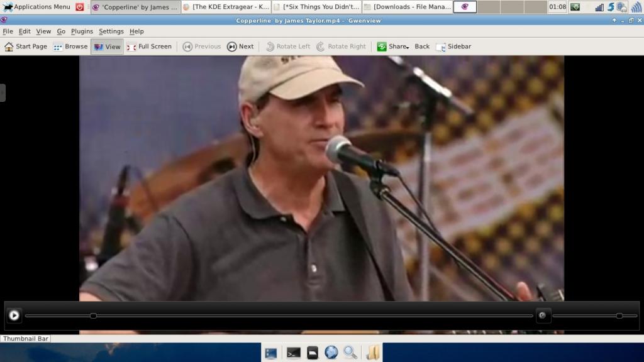This screenshot has width=644, height=362.
Task: Click the clipboard manager tray icon
Action: coord(622,7)
